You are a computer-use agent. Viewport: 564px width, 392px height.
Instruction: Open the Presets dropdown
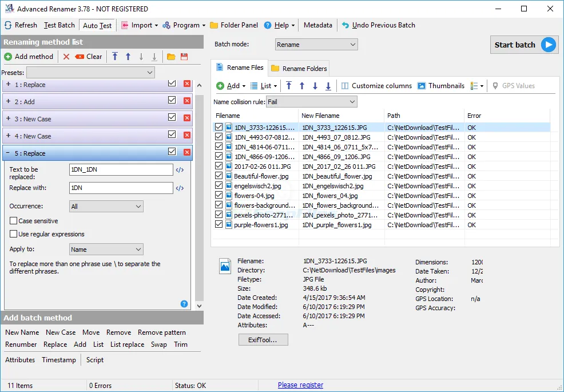(90, 72)
